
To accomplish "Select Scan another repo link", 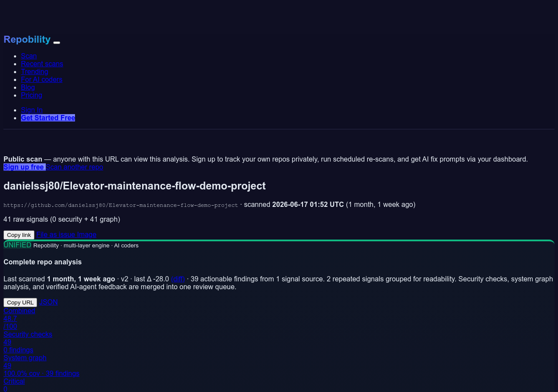I will (75, 167).
